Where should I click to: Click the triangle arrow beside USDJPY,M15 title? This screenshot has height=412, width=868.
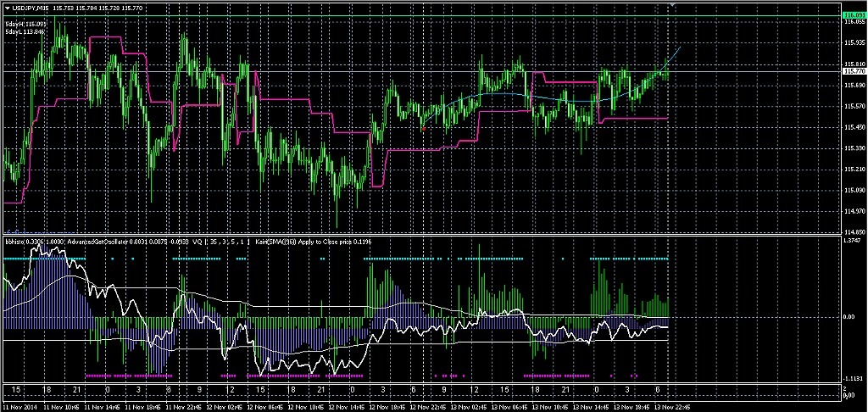click(x=6, y=8)
